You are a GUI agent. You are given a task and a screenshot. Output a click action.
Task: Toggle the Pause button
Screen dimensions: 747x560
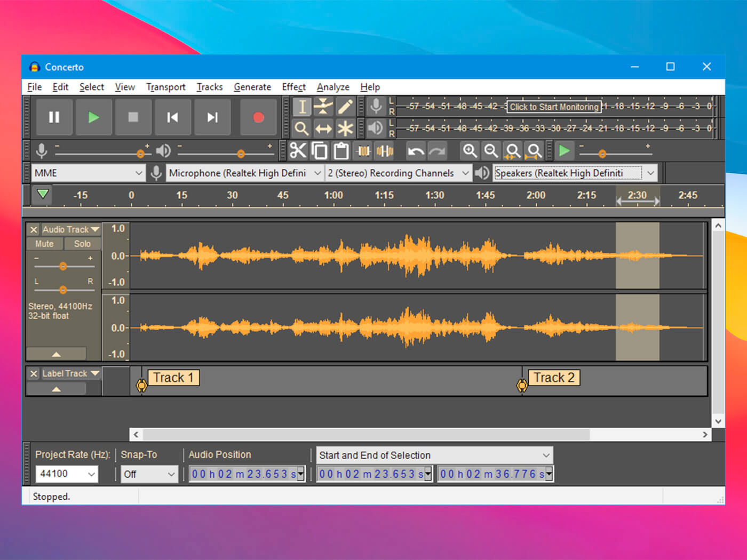coord(54,117)
